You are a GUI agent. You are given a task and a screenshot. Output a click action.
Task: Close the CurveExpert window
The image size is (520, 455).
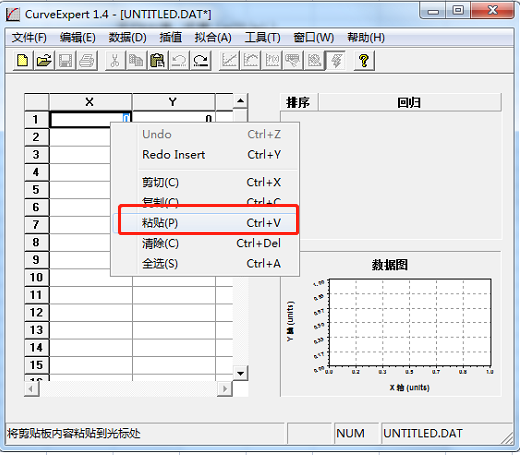pos(492,11)
